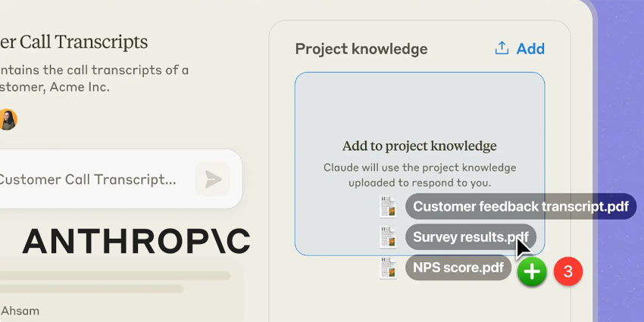Click the Customer feedback transcript.pdf file icon
This screenshot has height=322, width=644.
[388, 206]
